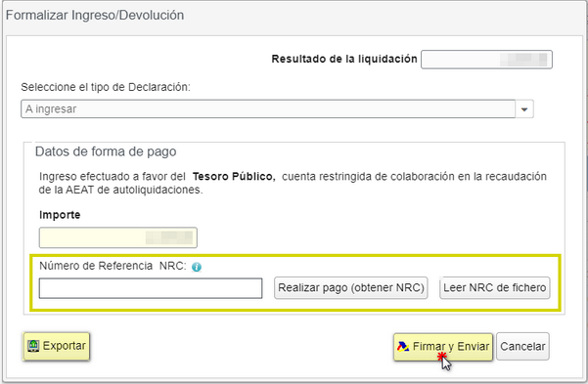Image resolution: width=588 pixels, height=384 pixels.
Task: Click the 'Datos de forma de pago' heading
Action: click(106, 151)
